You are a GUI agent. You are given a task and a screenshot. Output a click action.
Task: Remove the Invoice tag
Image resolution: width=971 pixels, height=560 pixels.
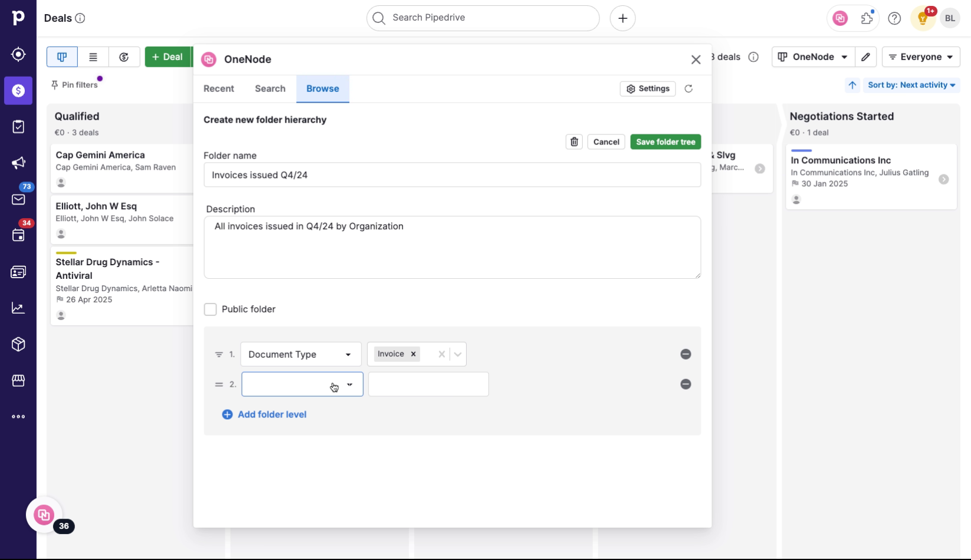(414, 354)
